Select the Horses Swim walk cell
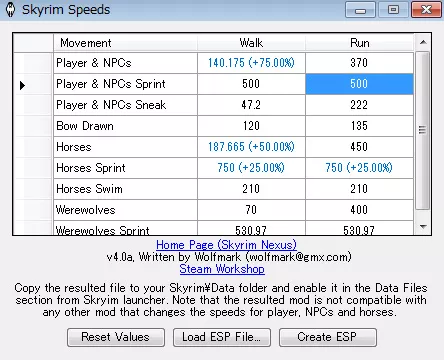The image size is (444, 360). tap(251, 189)
